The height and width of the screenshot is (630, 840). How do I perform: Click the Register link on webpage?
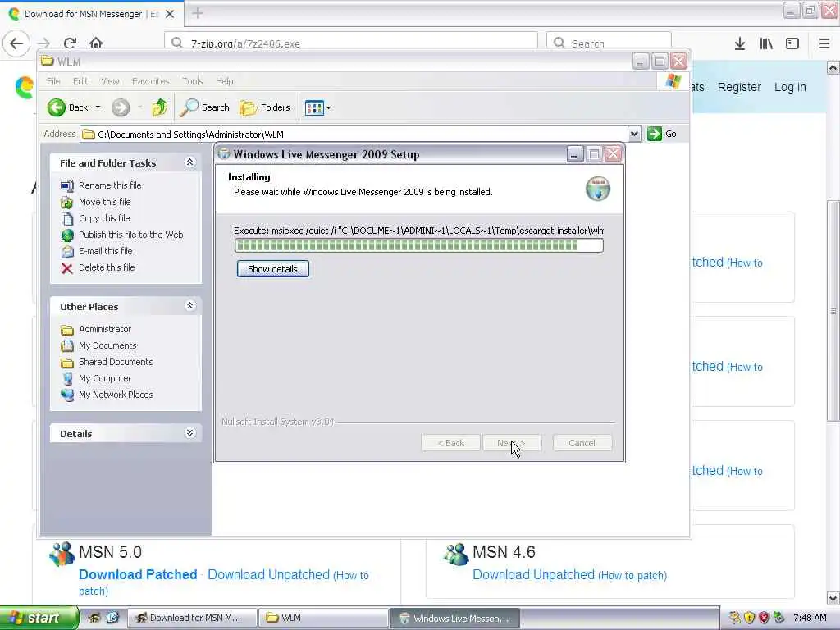click(x=739, y=87)
